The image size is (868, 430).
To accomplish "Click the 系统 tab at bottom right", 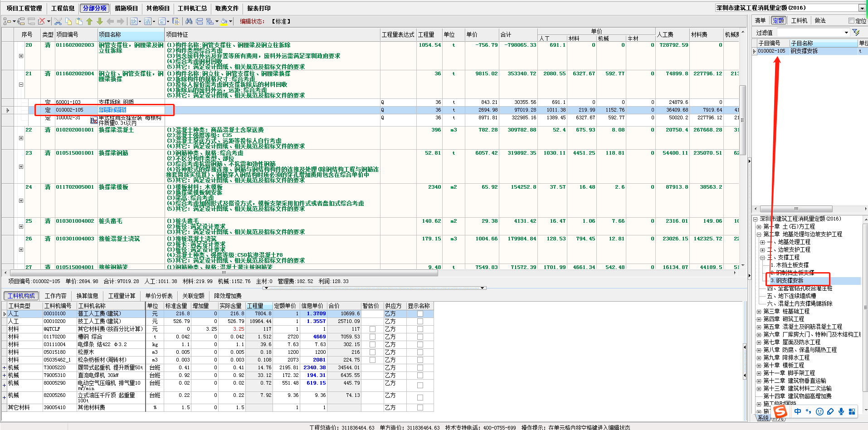I will 763,418.
